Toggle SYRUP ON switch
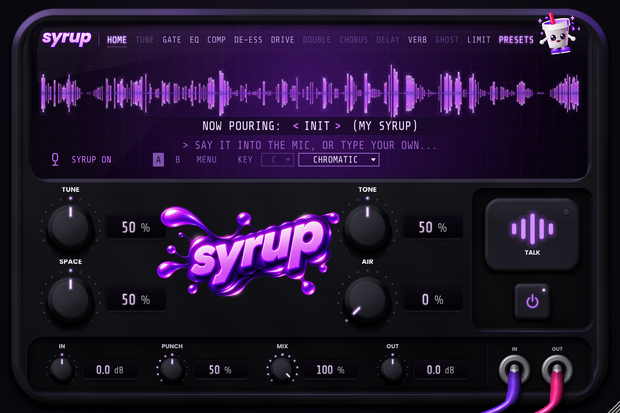 [x=91, y=159]
